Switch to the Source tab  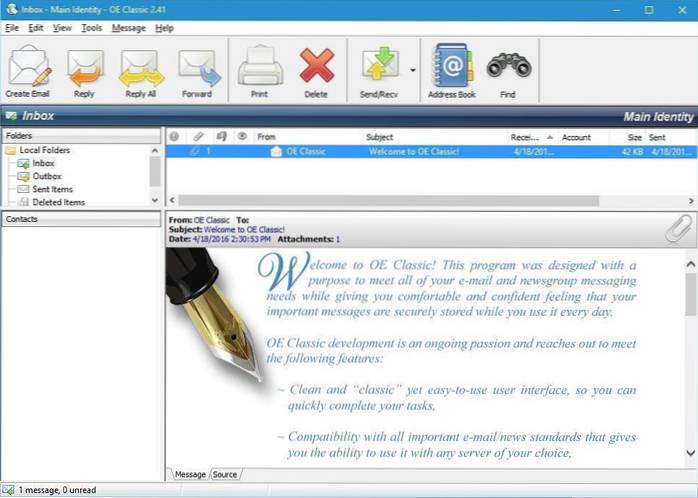[225, 474]
